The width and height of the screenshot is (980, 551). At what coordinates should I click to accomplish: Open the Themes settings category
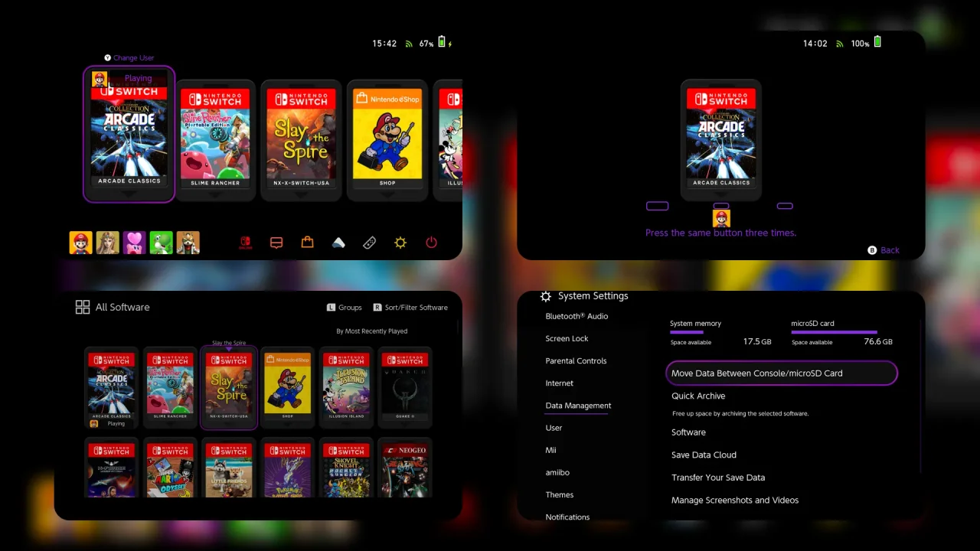tap(559, 495)
